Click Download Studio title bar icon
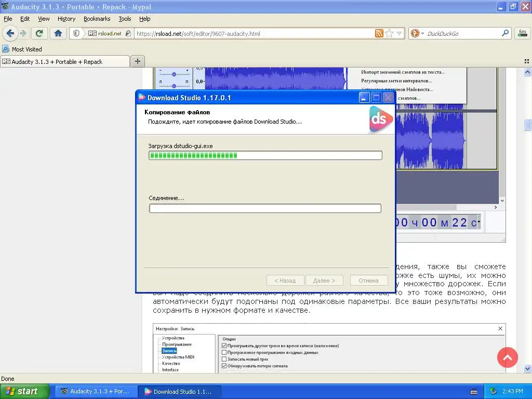The image size is (532, 399). pos(141,97)
